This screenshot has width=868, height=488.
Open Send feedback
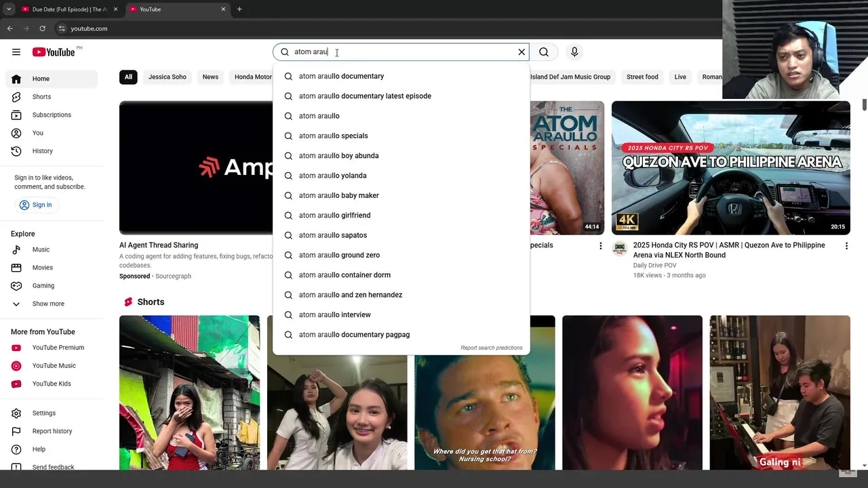tap(52, 467)
